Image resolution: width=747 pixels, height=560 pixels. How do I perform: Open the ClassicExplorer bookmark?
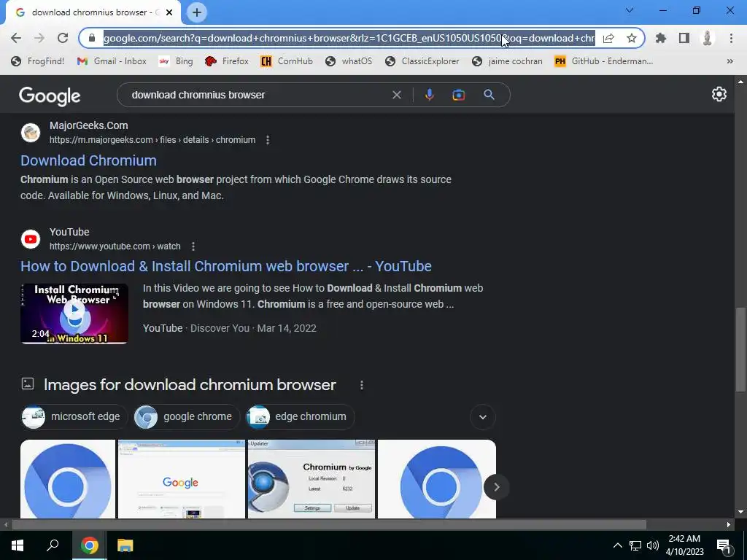click(422, 61)
